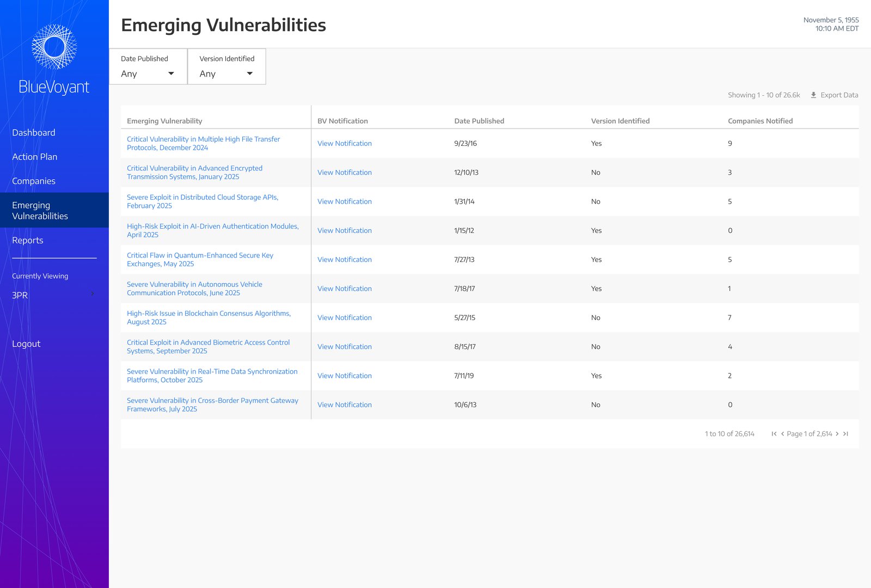Image resolution: width=871 pixels, height=588 pixels.
Task: Click the 9/23/16 date cell
Action: 465,143
